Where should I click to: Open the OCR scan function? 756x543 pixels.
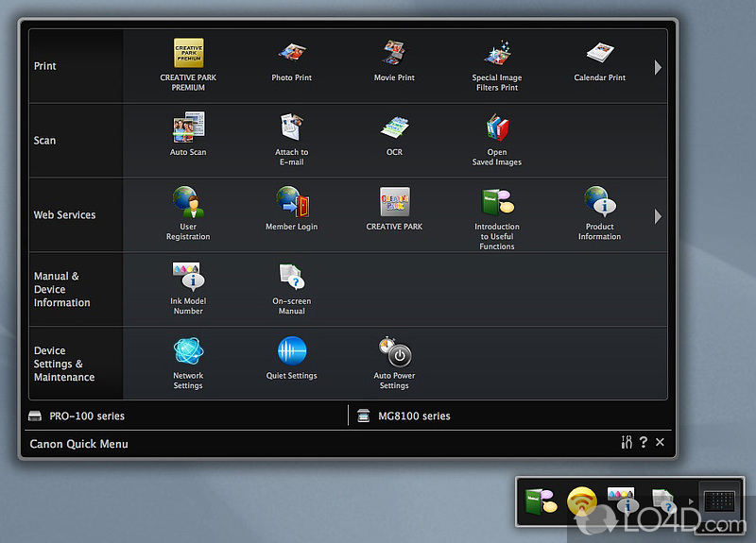[x=394, y=128]
